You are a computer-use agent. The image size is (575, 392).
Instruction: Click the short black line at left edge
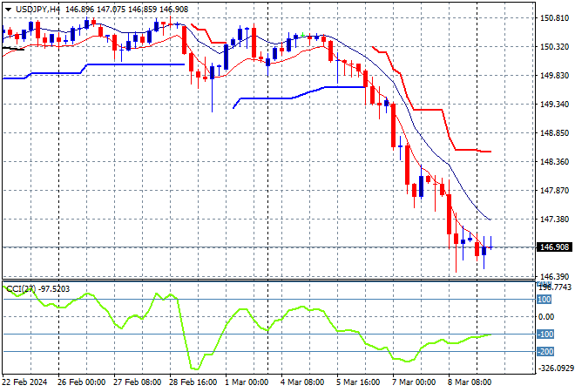click(12, 49)
